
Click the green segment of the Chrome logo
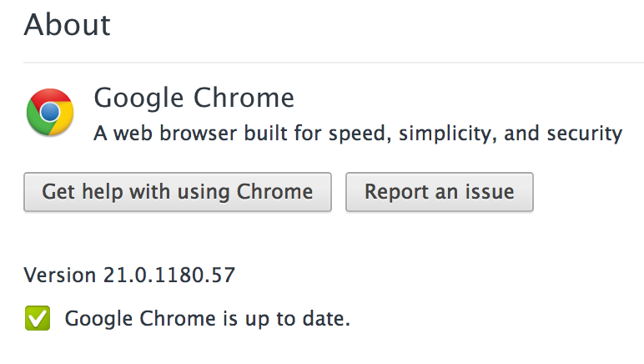tap(36, 120)
